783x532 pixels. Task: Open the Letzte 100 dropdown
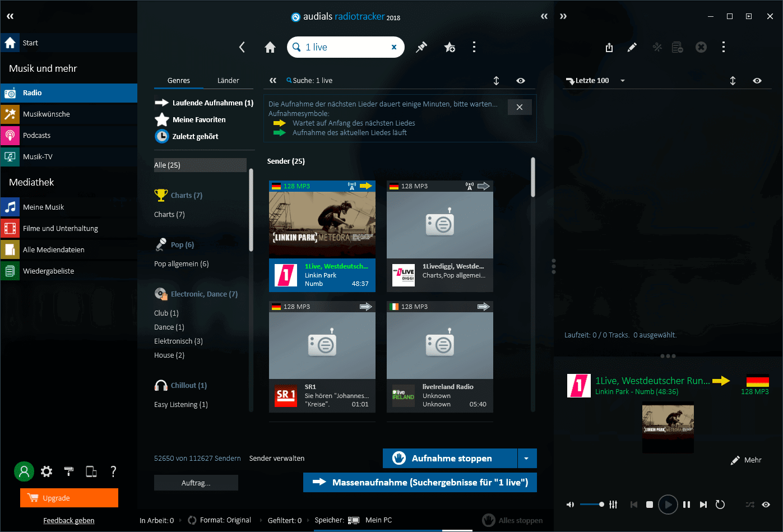[623, 81]
